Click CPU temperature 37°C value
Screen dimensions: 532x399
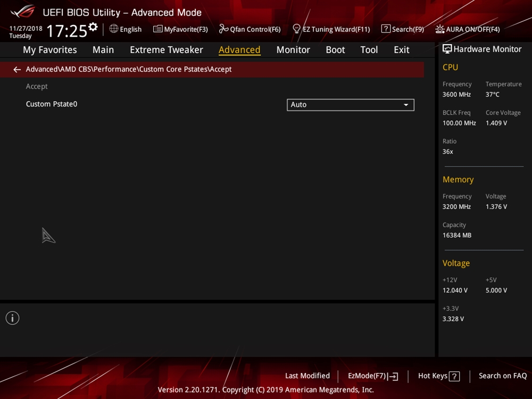tap(492, 95)
